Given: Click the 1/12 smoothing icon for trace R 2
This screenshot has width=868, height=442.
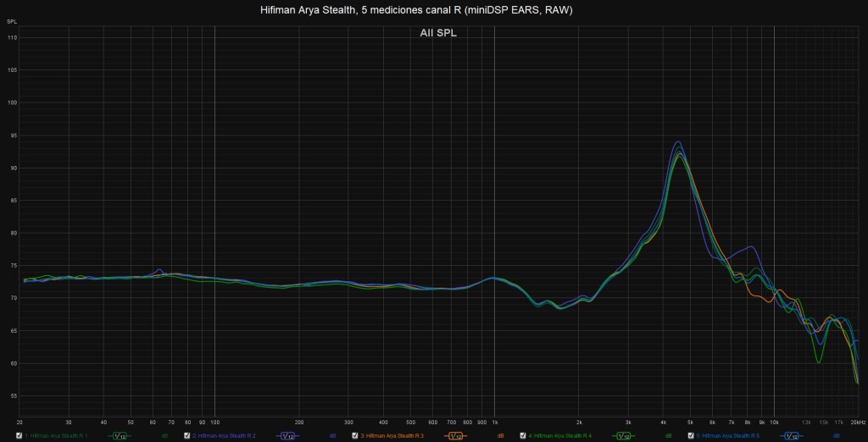Looking at the screenshot, I should [x=288, y=435].
